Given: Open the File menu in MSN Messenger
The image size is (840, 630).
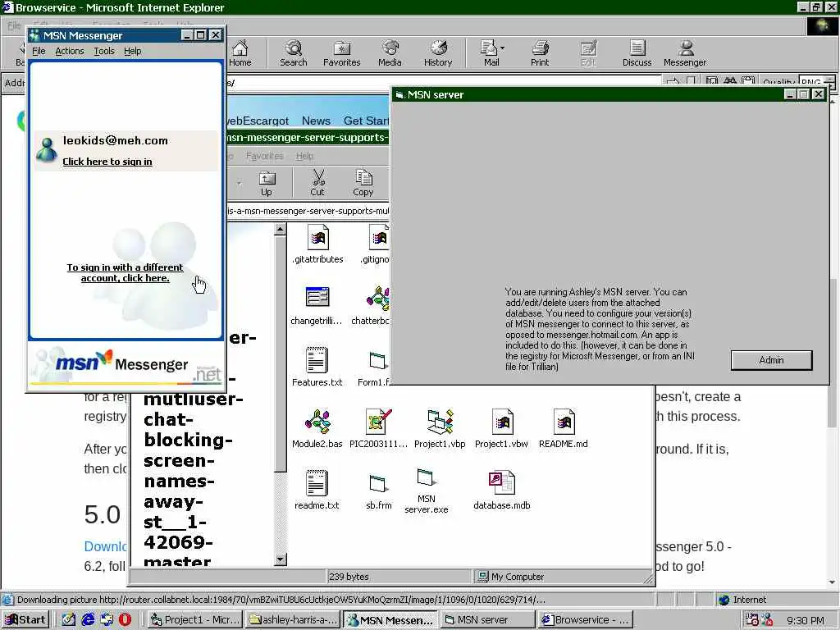Looking at the screenshot, I should pyautogui.click(x=39, y=51).
